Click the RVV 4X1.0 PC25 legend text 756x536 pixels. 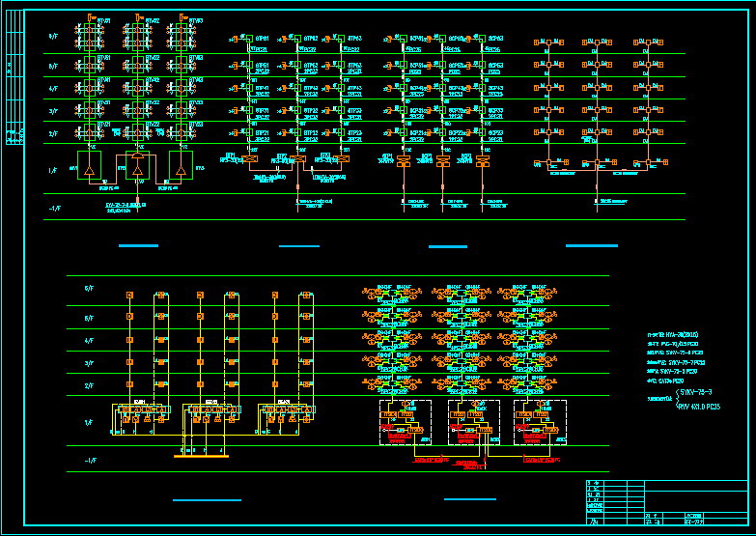[x=699, y=407]
